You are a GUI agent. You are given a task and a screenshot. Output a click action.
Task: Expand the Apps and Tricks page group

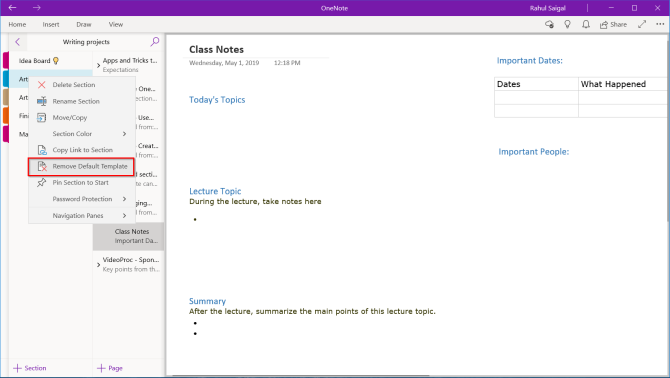(98, 65)
